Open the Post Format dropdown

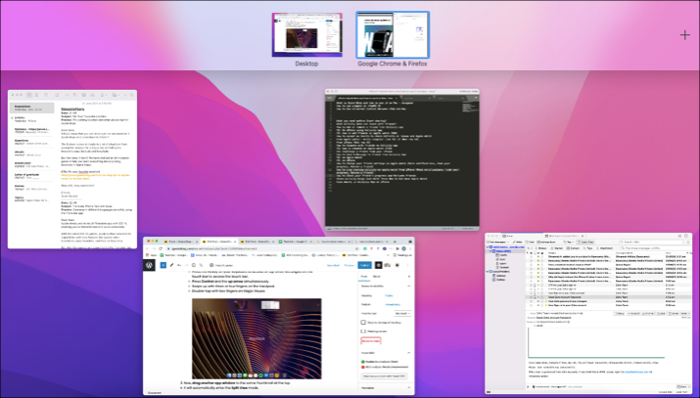pyautogui.click(x=402, y=314)
